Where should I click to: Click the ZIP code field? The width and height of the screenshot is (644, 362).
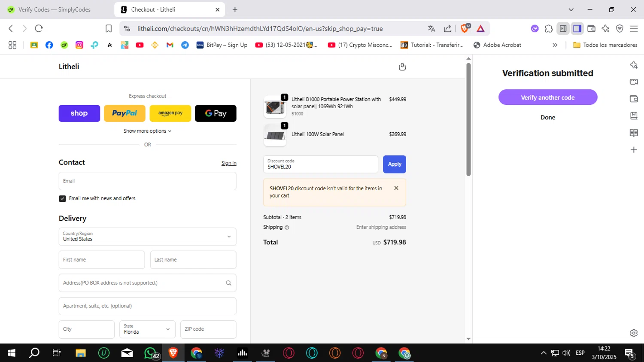208,329
